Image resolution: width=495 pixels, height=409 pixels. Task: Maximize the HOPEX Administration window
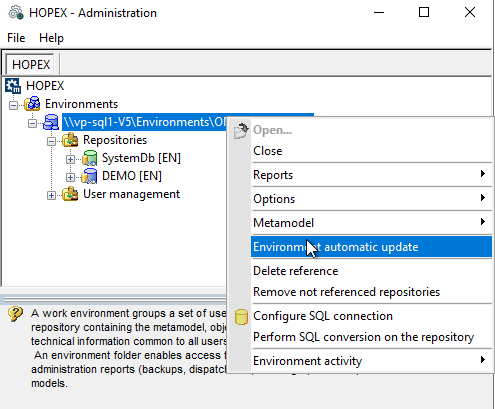(424, 13)
